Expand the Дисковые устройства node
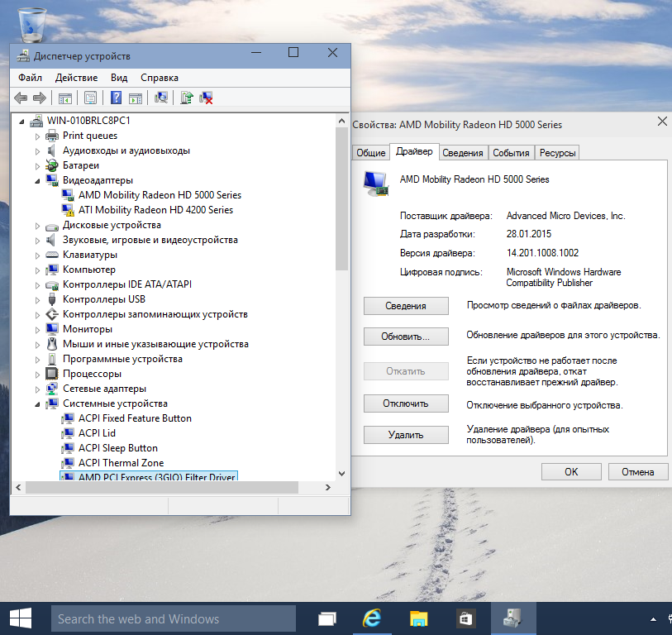The image size is (672, 635). click(x=38, y=226)
